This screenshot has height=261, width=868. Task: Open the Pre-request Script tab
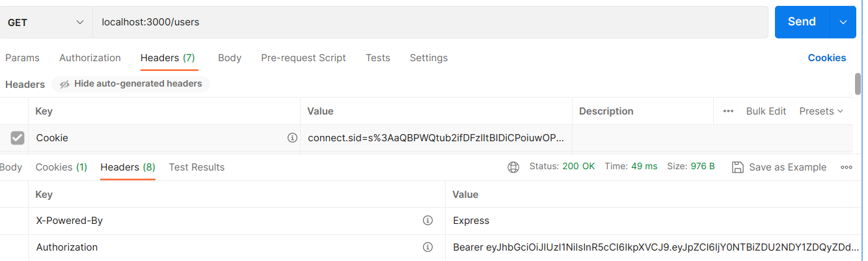point(303,58)
